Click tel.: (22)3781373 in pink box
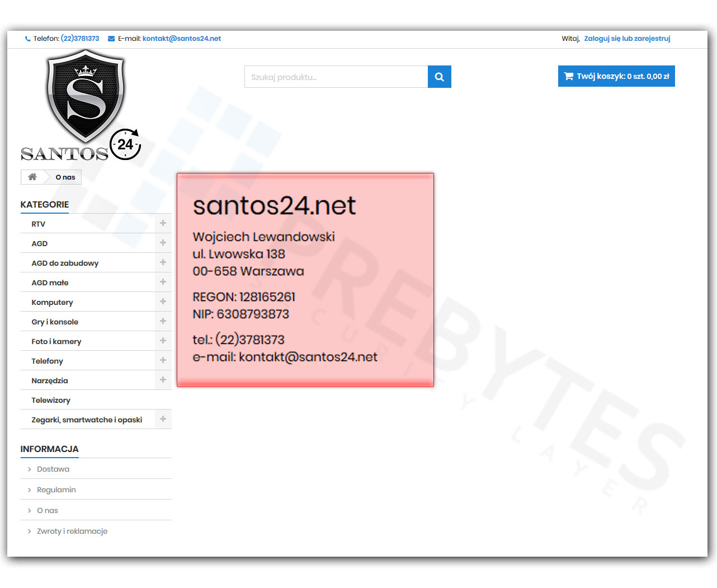This screenshot has height=588, width=717. 239,340
